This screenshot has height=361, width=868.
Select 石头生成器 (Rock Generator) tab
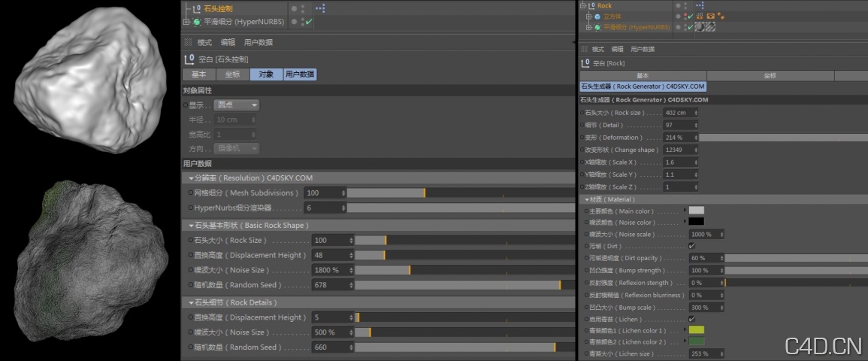[643, 87]
